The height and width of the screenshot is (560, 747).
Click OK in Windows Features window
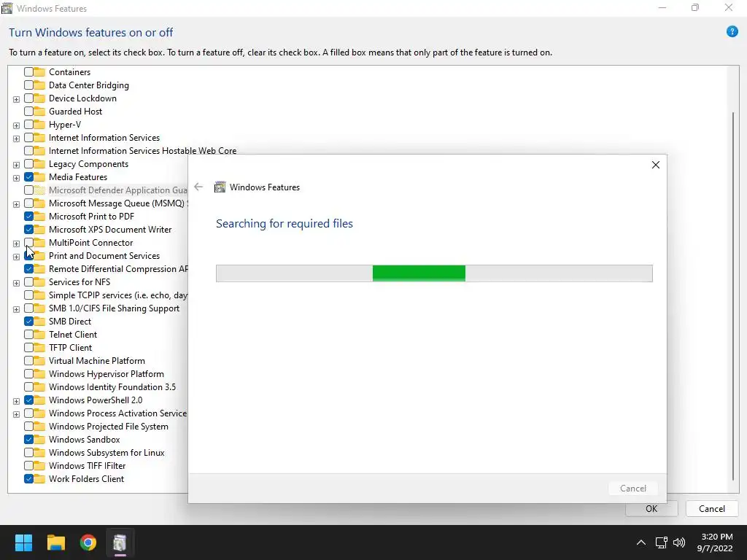point(651,508)
